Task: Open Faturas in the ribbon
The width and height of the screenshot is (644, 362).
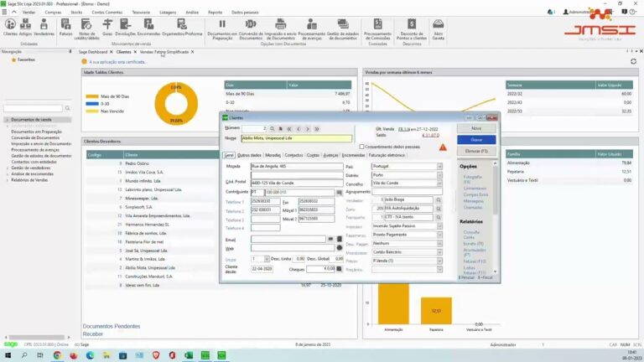Action: coord(65,27)
